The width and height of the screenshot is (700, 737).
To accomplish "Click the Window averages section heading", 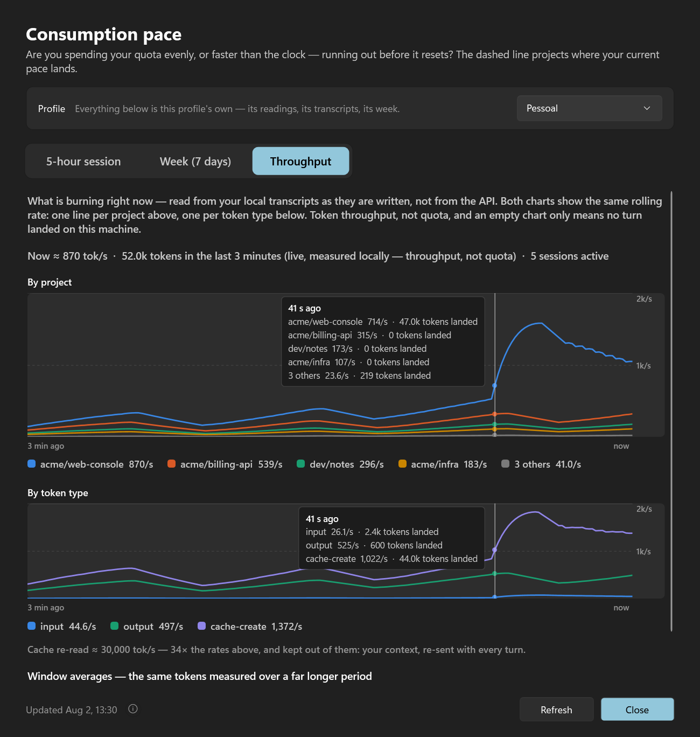I will pos(200,676).
